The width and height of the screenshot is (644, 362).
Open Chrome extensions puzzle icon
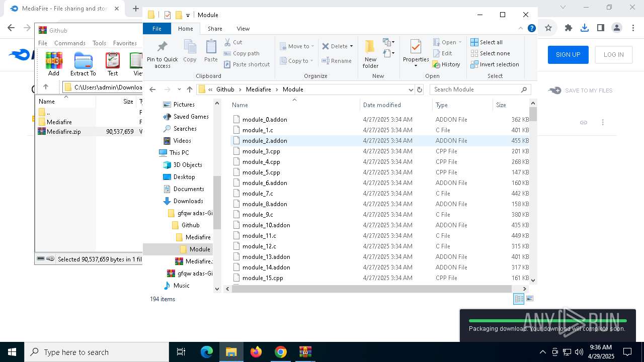[569, 28]
